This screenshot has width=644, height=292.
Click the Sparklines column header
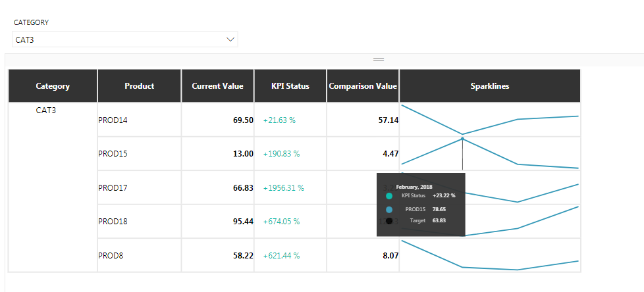coord(490,86)
